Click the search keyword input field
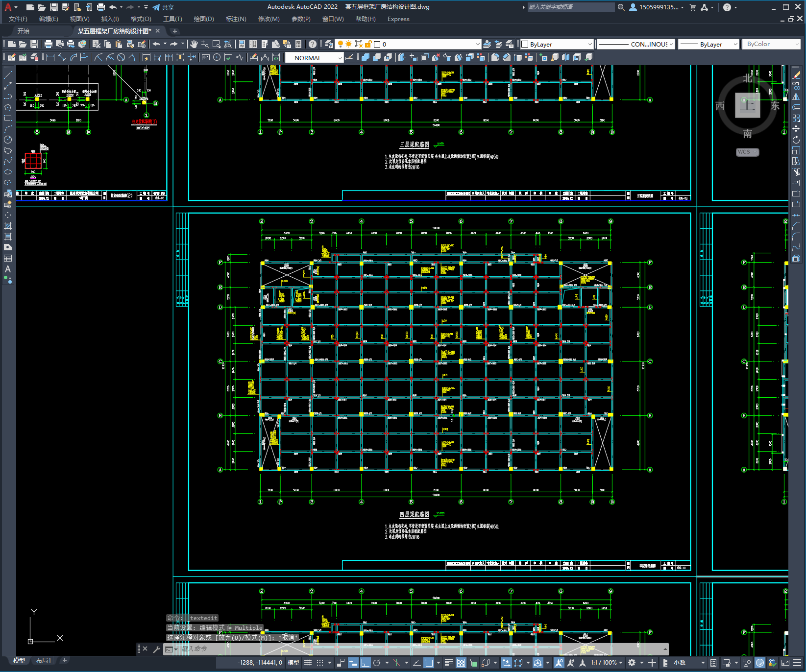Image resolution: width=806 pixels, height=672 pixels. pos(571,7)
